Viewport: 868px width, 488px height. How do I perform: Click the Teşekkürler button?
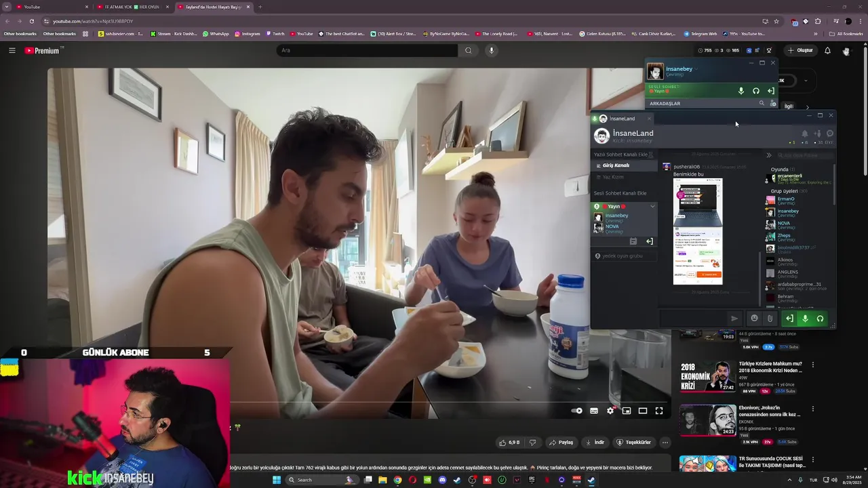[x=633, y=443]
